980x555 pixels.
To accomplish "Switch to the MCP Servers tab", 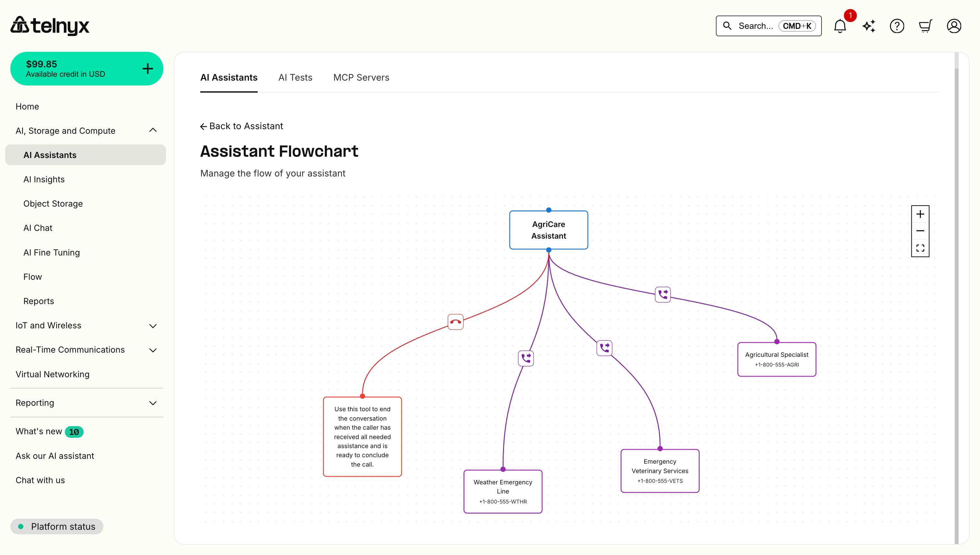I will pyautogui.click(x=361, y=77).
